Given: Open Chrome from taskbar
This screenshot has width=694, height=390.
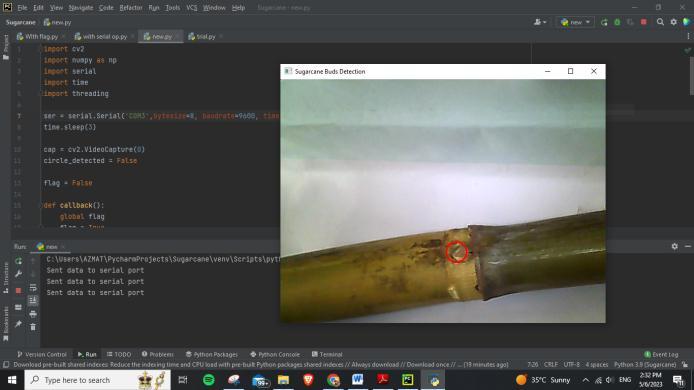Looking at the screenshot, I should (333, 380).
